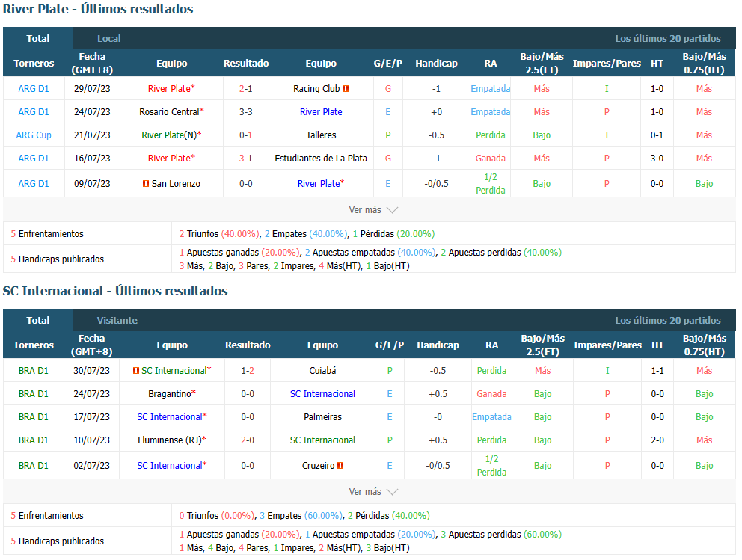Image resolution: width=742 pixels, height=560 pixels.
Task: Click '1 Pérdidas (20.00%)' in River Plate summary
Action: [x=393, y=234]
